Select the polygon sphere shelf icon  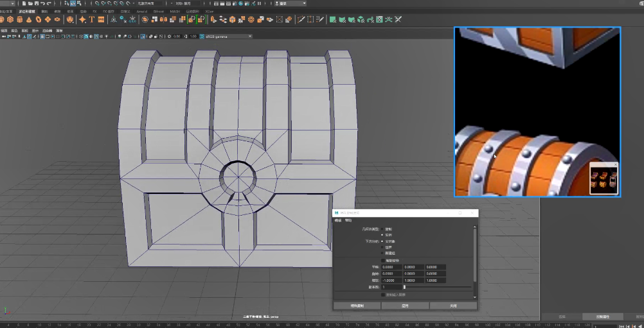[3, 19]
